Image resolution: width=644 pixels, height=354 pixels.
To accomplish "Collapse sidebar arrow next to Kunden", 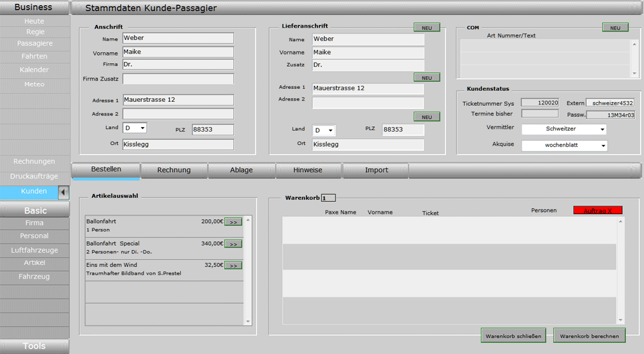I will coord(63,192).
